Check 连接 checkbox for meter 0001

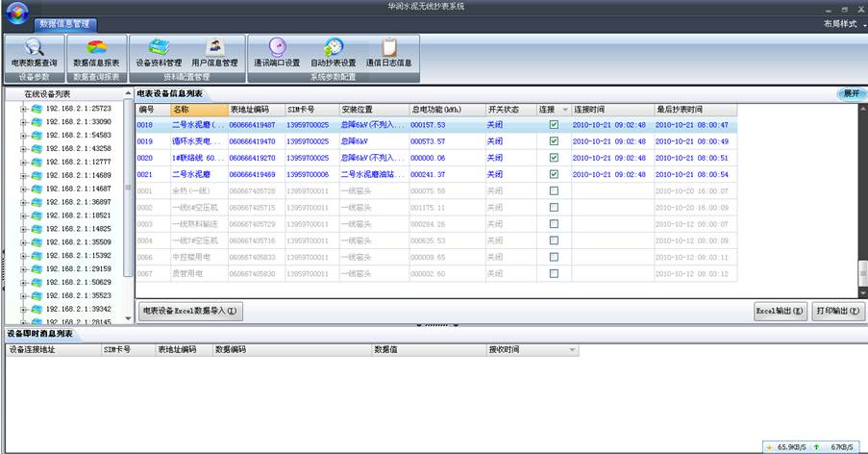[553, 190]
